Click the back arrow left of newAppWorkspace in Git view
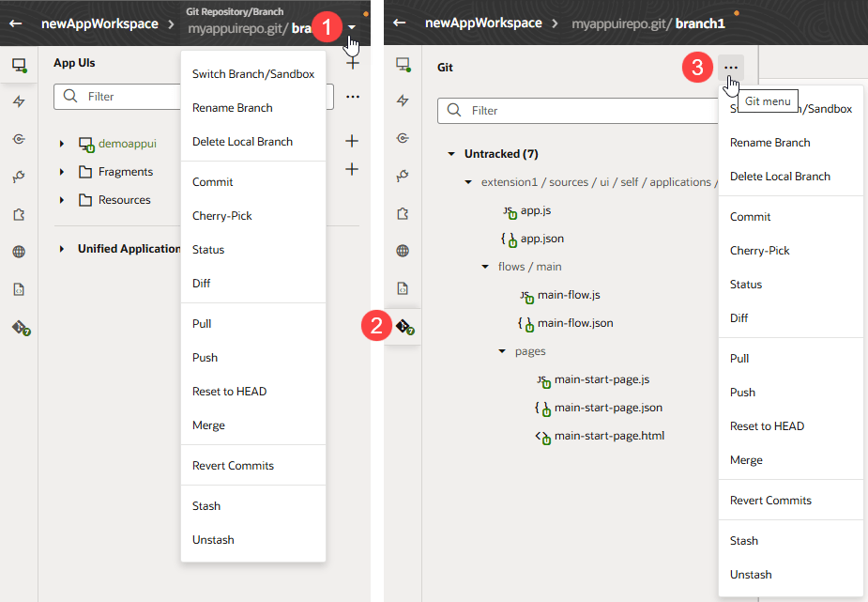The width and height of the screenshot is (868, 602). tap(400, 23)
